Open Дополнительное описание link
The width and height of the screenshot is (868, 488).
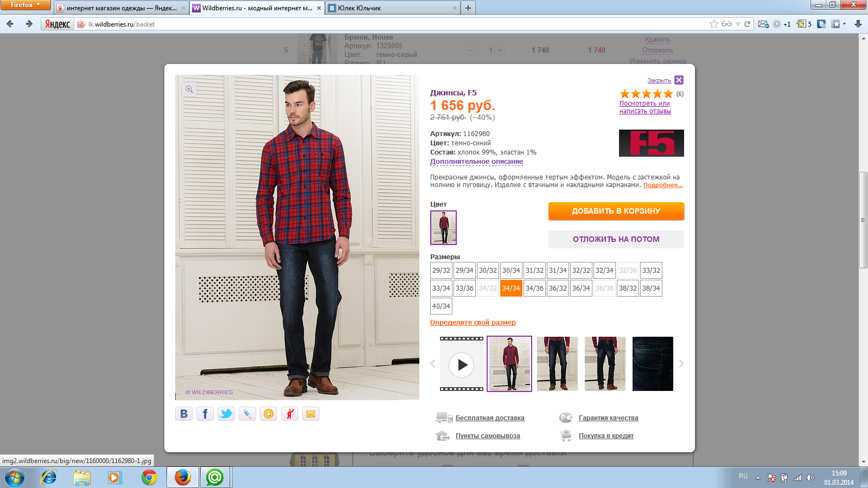(476, 162)
